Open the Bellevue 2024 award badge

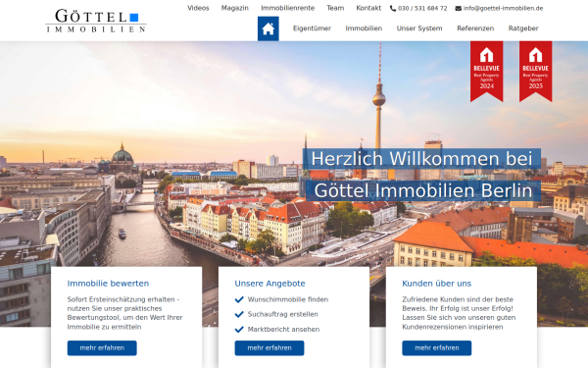487,72
